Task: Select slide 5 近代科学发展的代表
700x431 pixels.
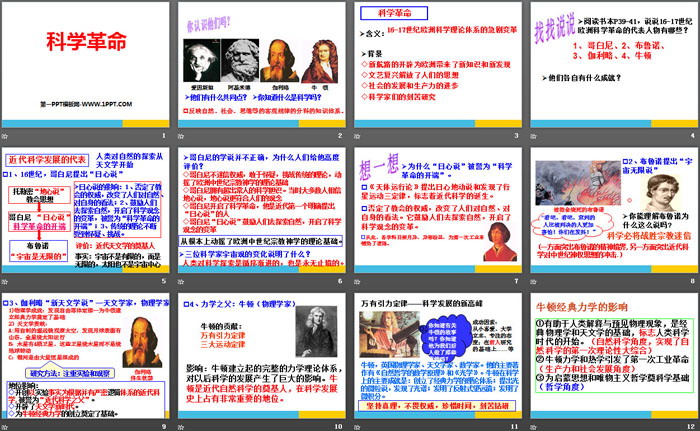Action: (86, 210)
